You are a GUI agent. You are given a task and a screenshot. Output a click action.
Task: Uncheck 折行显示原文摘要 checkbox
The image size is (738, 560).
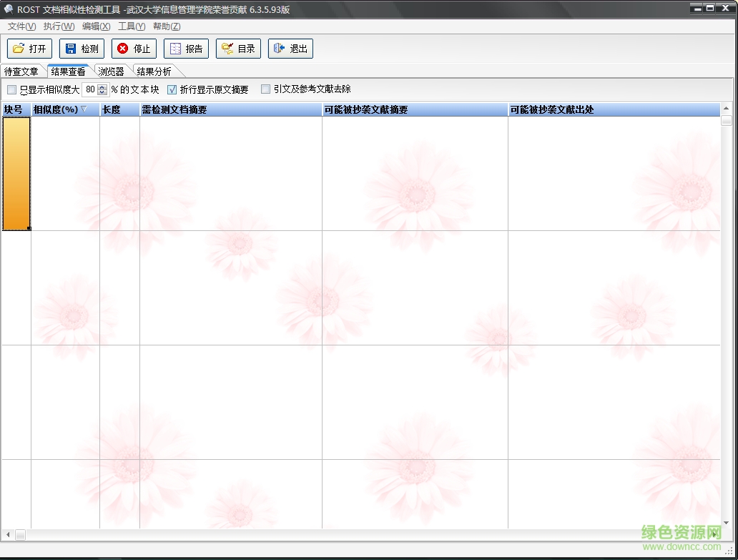172,89
